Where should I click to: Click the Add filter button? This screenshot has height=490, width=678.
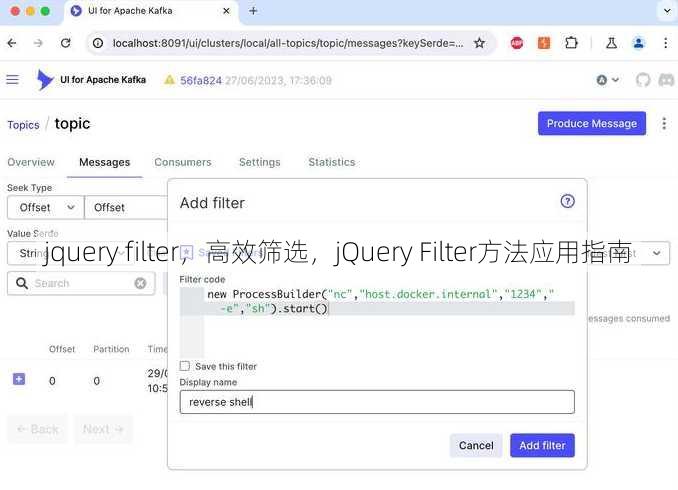[542, 445]
